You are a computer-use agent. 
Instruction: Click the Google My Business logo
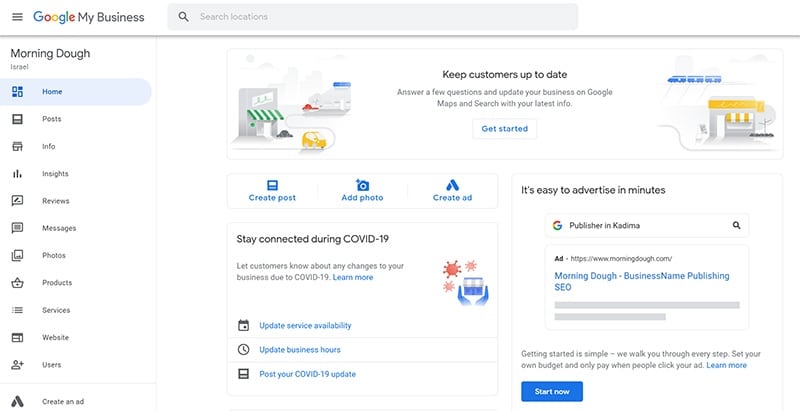click(89, 17)
